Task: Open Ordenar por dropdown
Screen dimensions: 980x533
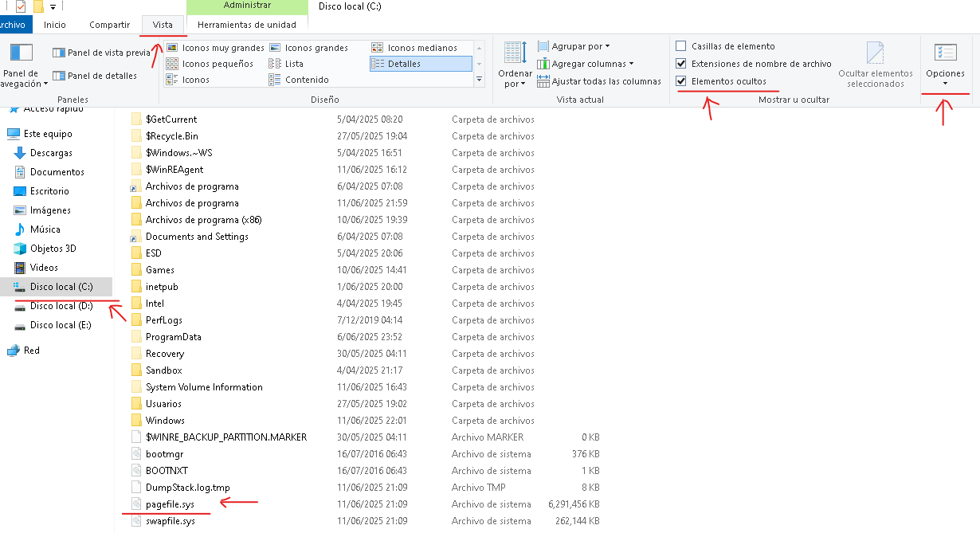Action: (x=515, y=65)
